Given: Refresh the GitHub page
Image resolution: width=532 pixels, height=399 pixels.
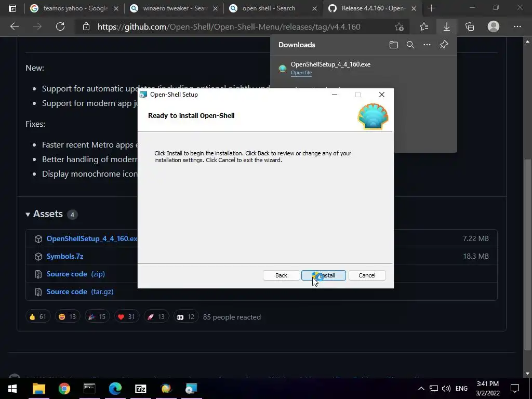Looking at the screenshot, I should click(60, 26).
